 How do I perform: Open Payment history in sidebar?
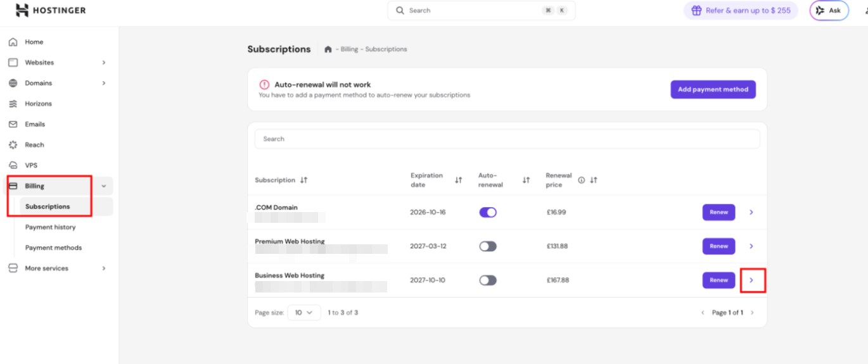point(50,227)
